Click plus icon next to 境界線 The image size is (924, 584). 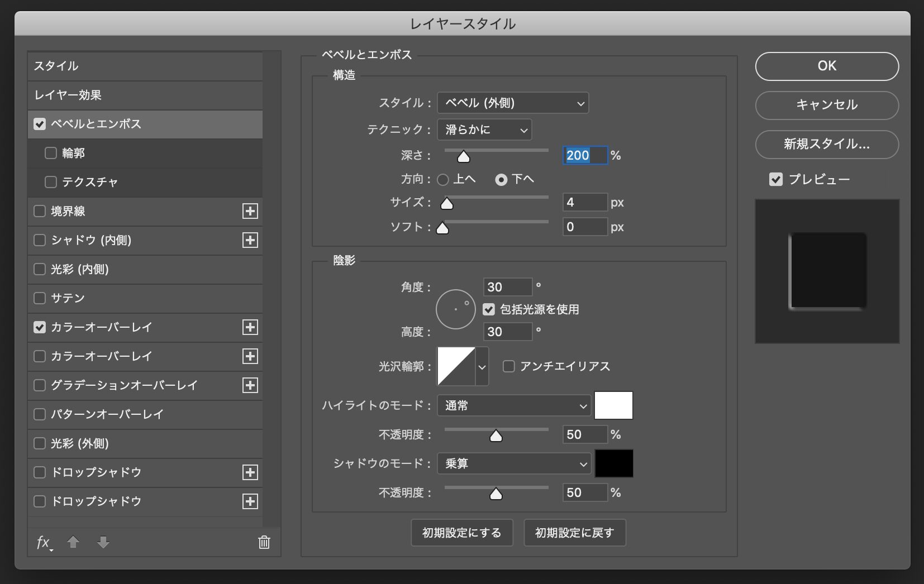250,211
